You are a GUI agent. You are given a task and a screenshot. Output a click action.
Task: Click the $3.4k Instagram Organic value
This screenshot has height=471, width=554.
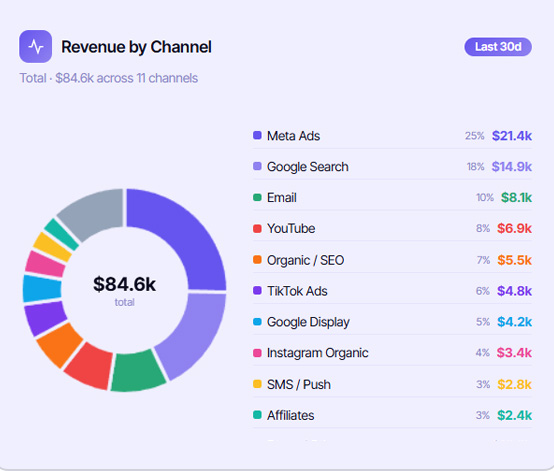pyautogui.click(x=514, y=353)
